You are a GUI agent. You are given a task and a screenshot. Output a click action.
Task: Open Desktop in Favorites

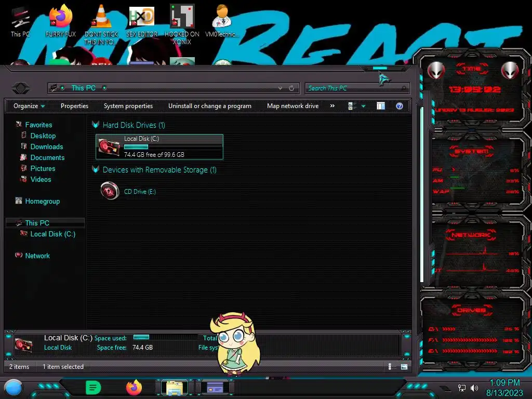(43, 136)
